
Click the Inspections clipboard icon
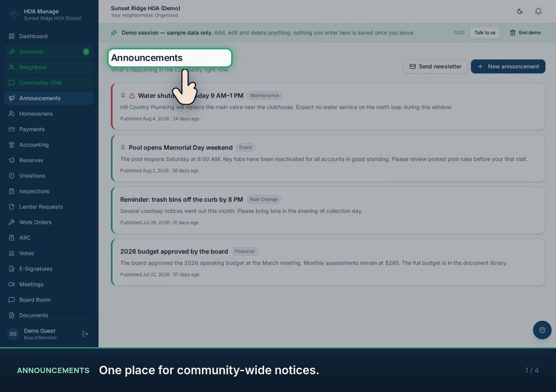pos(12,191)
